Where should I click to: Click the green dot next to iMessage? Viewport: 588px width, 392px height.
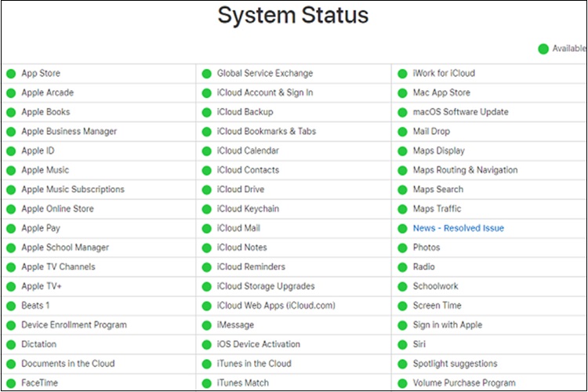(207, 325)
